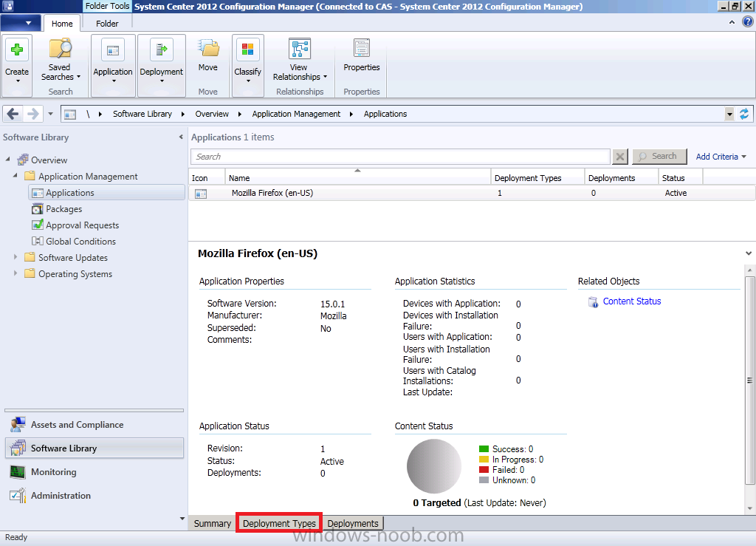Click inside the Search input field
This screenshot has width=756, height=546.
tap(401, 157)
